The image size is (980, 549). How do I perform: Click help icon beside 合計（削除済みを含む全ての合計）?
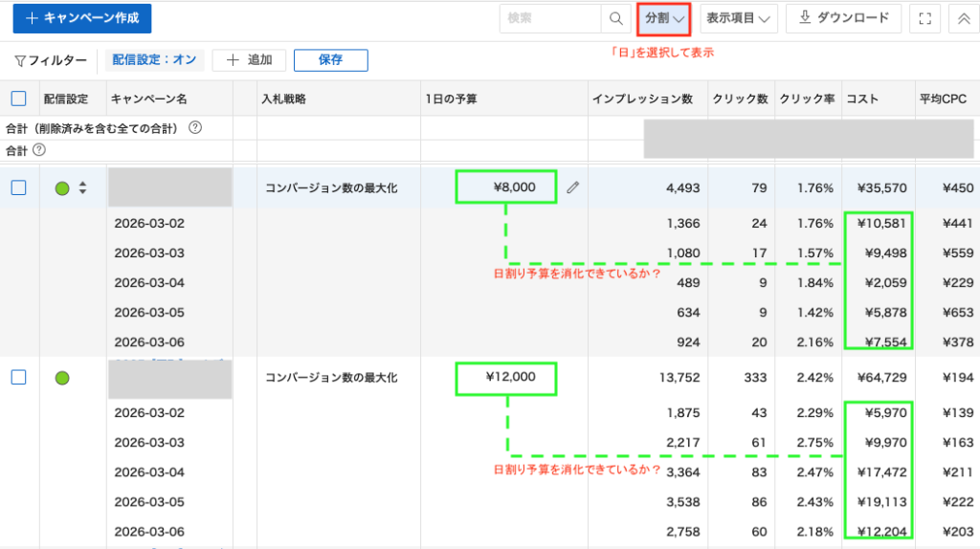195,128
